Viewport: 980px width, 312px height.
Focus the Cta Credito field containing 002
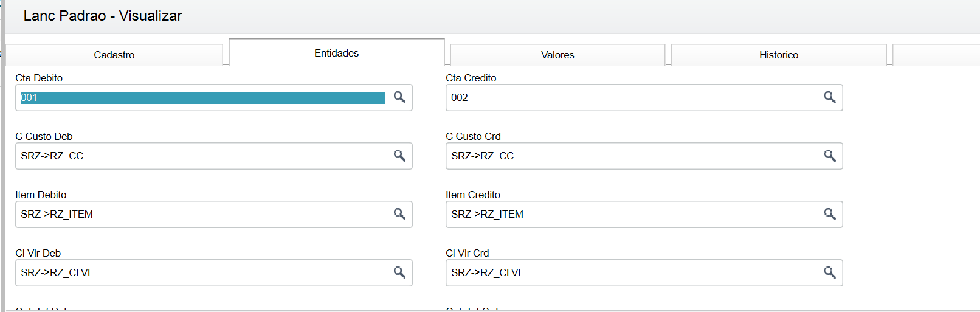tap(632, 98)
